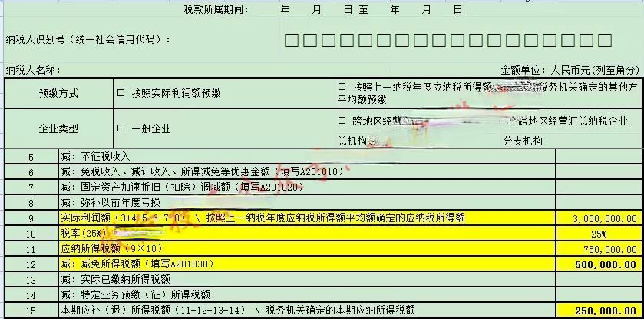Viewport: 644px width, 319px height.
Task: Select the 企业类型 header cell
Action: click(58, 128)
